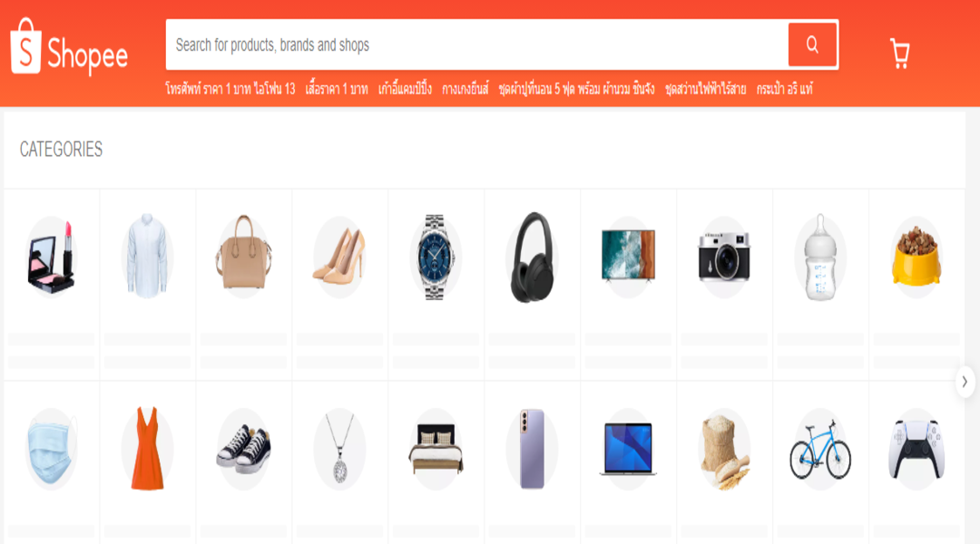Select the orange dress category thumbnail

pos(148,450)
